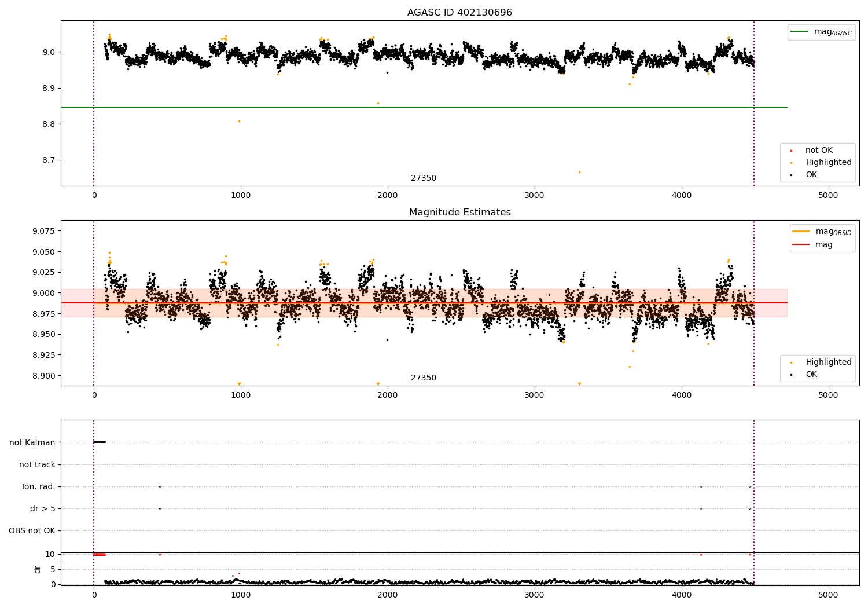Click the 5000 x-tick of bottom plot
This screenshot has height=608, width=868.
click(828, 595)
